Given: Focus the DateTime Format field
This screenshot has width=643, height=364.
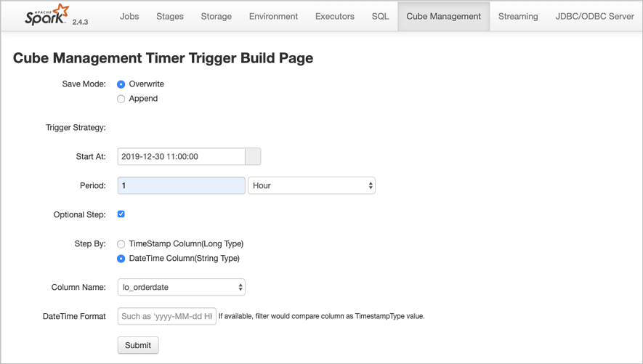Looking at the screenshot, I should point(167,317).
